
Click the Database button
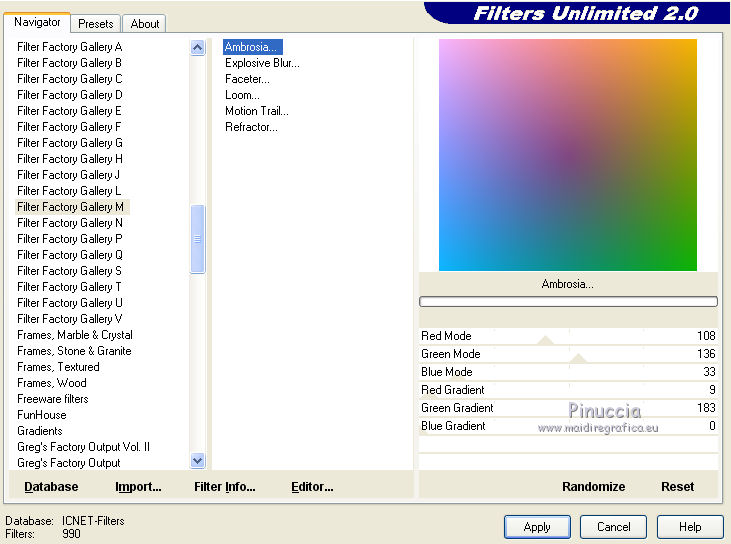click(x=51, y=487)
